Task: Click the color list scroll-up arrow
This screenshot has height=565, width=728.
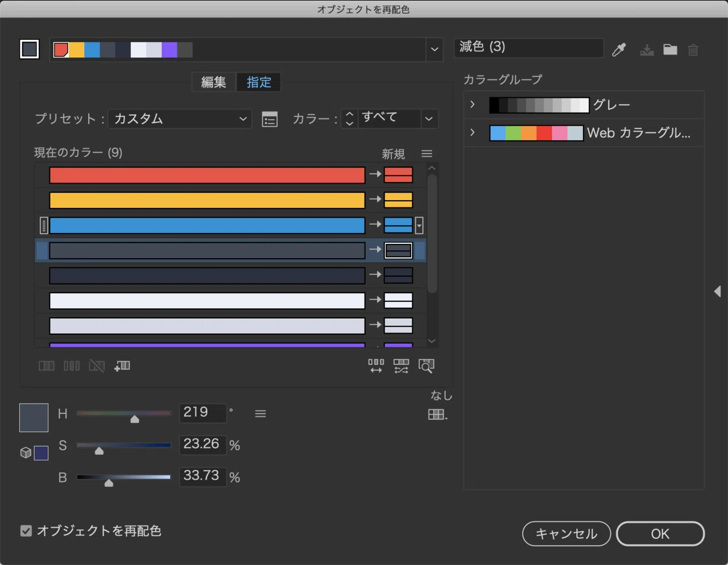Action: (432, 168)
